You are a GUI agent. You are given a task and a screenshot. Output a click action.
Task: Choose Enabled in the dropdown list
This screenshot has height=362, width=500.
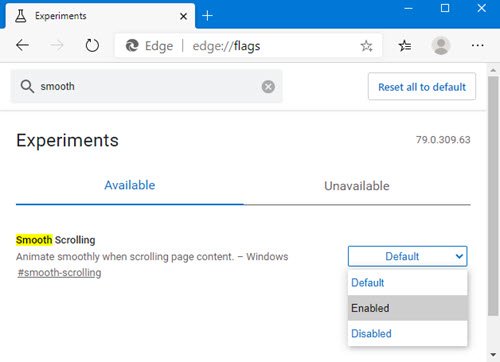pyautogui.click(x=408, y=308)
